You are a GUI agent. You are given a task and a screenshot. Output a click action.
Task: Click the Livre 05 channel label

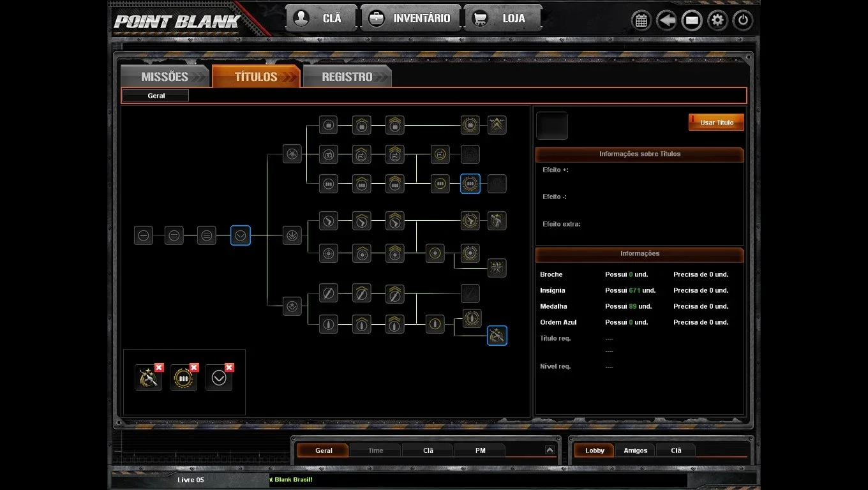click(191, 480)
